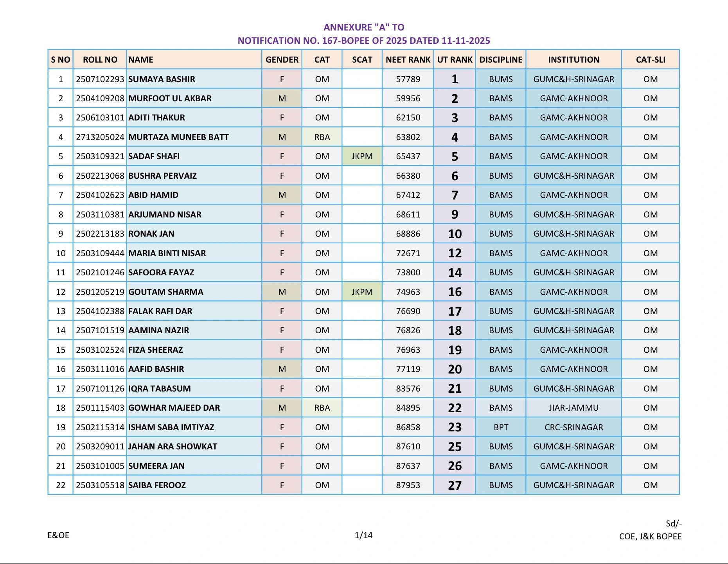Screen dimensions: 728x564
Task: Click NEET rank 66380
Action: (408, 176)
